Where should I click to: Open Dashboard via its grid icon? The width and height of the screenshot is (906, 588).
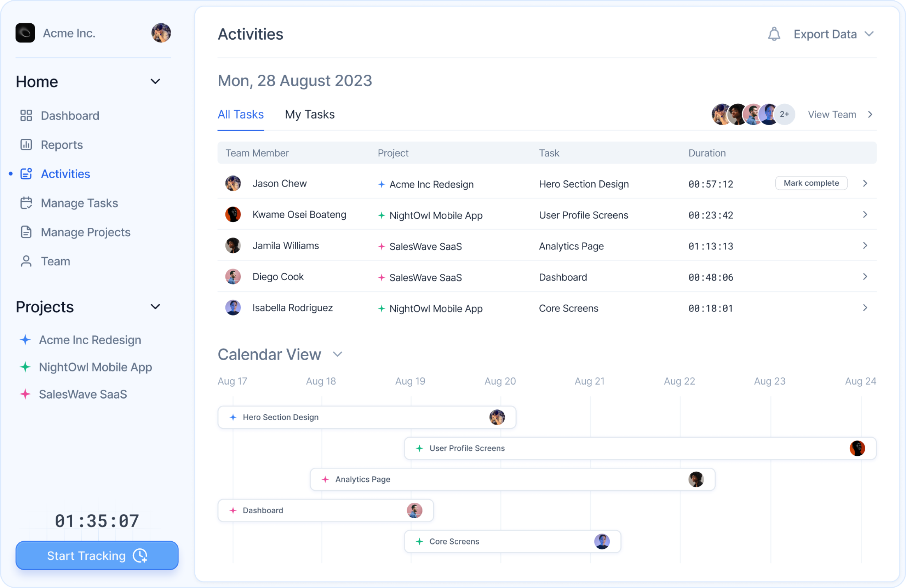(26, 115)
